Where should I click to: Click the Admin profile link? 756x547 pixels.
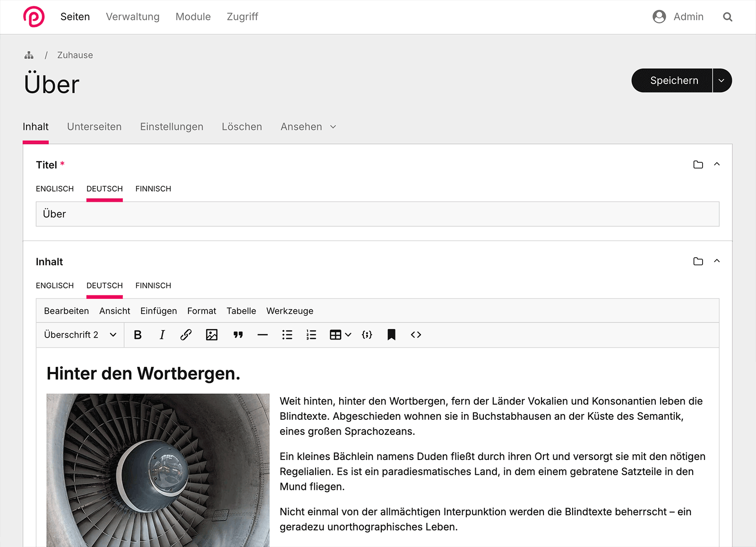pos(688,17)
